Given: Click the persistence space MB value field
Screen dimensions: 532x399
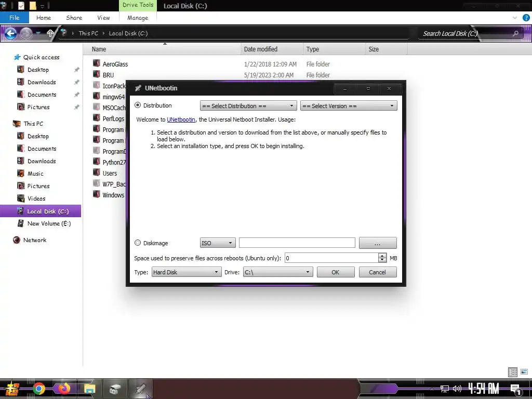Looking at the screenshot, I should (331, 258).
